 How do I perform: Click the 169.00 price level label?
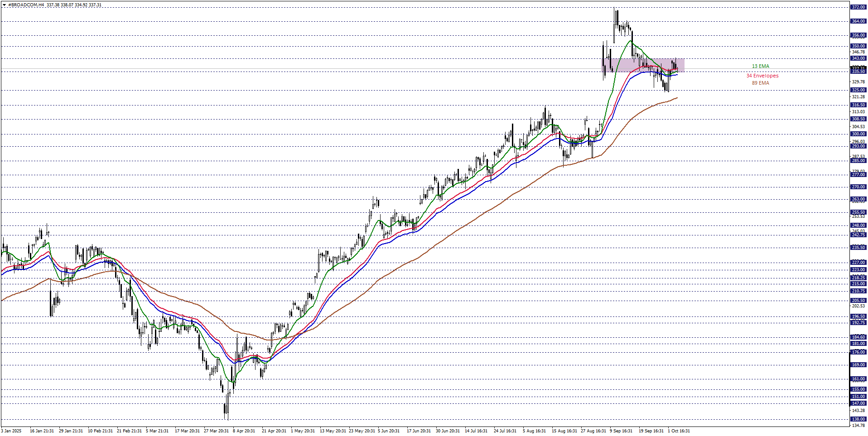pos(858,364)
